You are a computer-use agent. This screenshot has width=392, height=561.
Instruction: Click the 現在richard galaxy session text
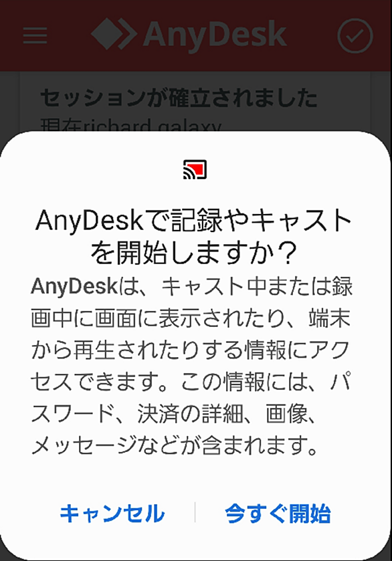[x=131, y=125]
